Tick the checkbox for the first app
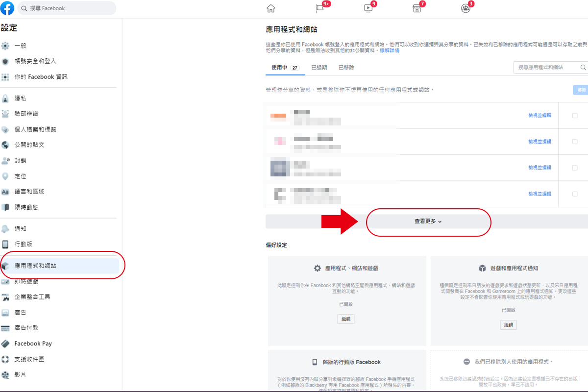Screen dimensions: 588x392 (x=575, y=116)
